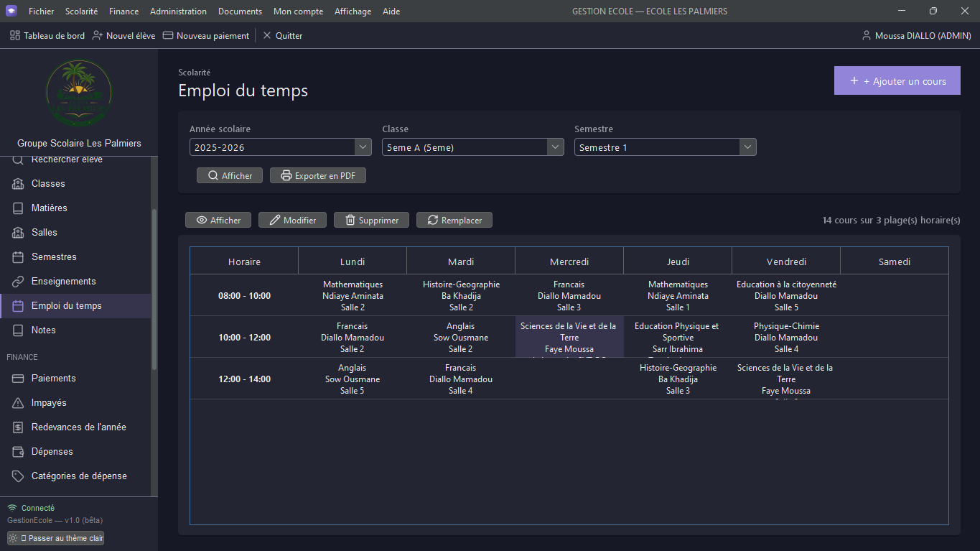The width and height of the screenshot is (980, 551).
Task: Click the Impayés warning triangle icon
Action: [x=18, y=403]
